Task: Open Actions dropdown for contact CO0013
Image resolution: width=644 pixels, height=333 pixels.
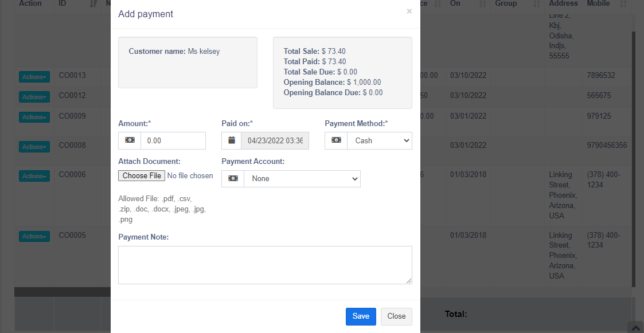Action: click(x=34, y=77)
